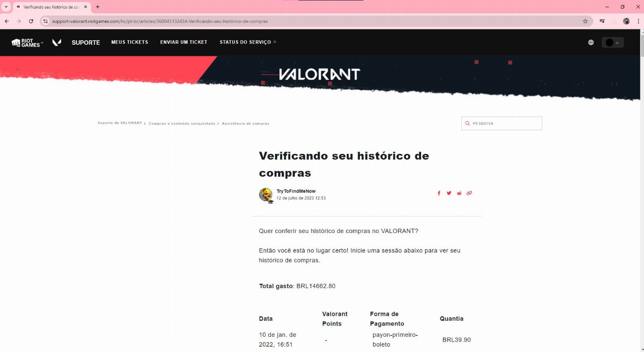Open STATUS DO SERVIÇO link
This screenshot has width=644, height=352.
(x=248, y=42)
